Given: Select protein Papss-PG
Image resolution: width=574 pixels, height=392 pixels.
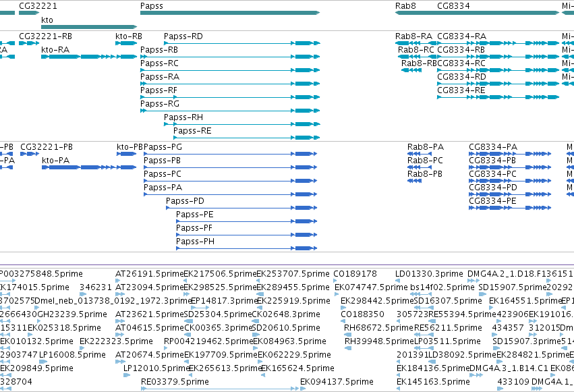Looking at the screenshot, I should pos(230,154).
